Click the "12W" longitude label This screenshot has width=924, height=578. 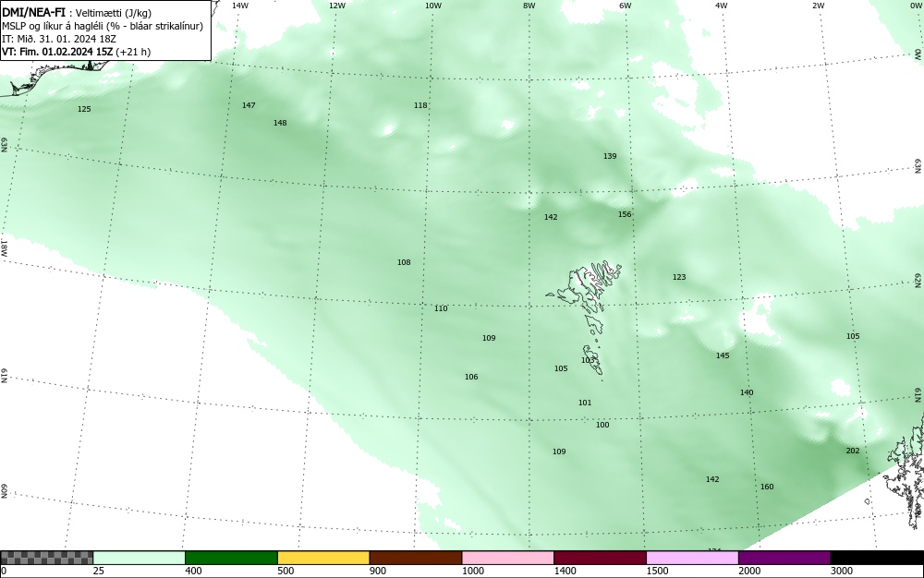tap(336, 6)
